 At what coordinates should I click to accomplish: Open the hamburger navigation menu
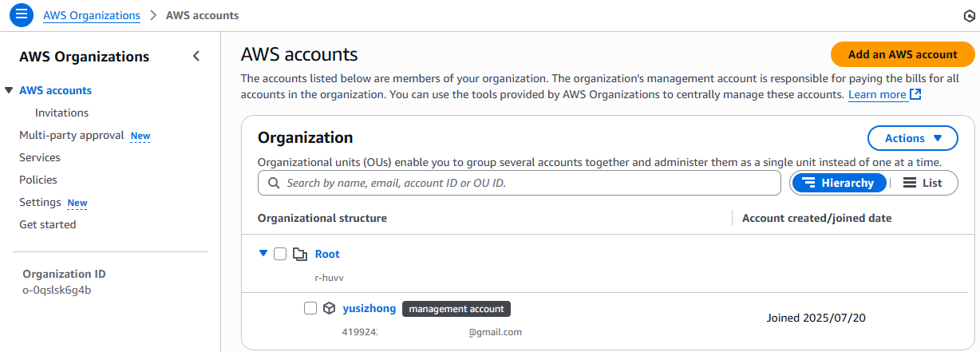click(21, 14)
